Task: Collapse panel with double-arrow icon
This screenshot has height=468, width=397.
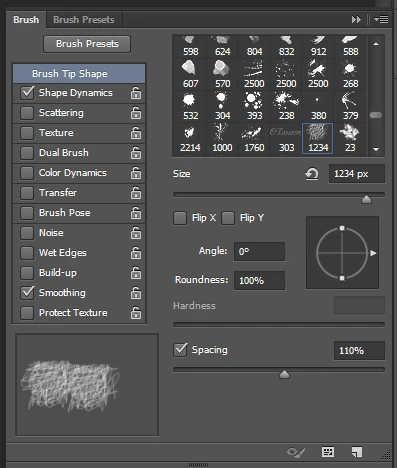Action: (356, 20)
